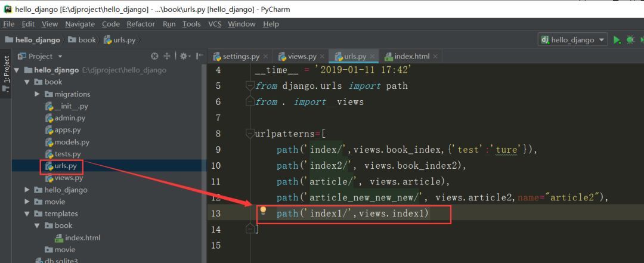Screen dimensions: 644x263
Task: Collapse templates book subfolder arrow
Action: tap(38, 225)
